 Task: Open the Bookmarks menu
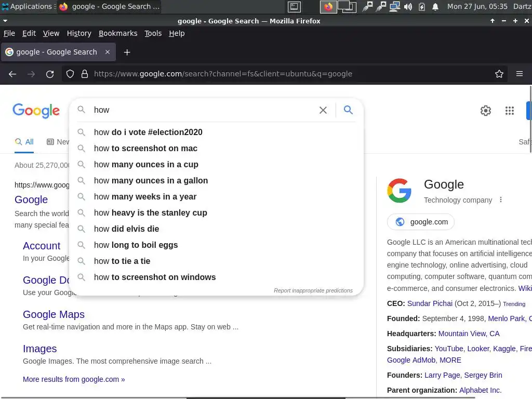[x=118, y=33]
